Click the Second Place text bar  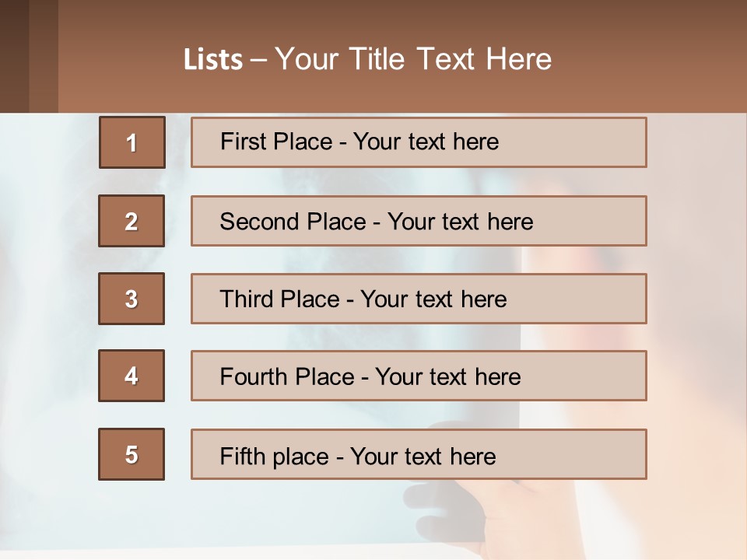(419, 221)
